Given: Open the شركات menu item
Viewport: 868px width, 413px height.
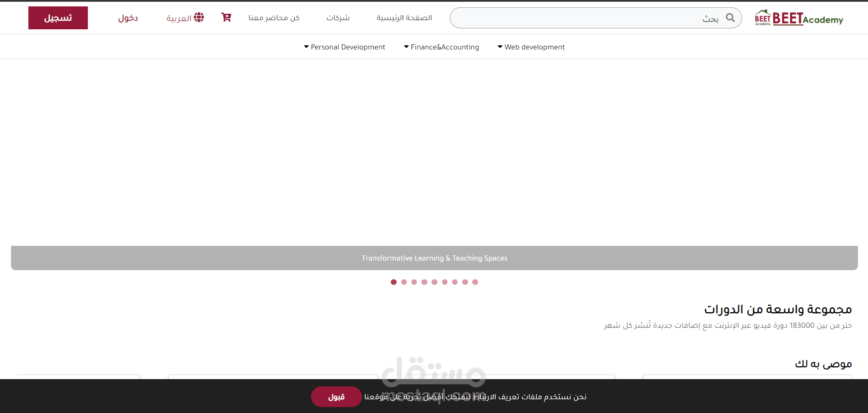Looking at the screenshot, I should [337, 18].
